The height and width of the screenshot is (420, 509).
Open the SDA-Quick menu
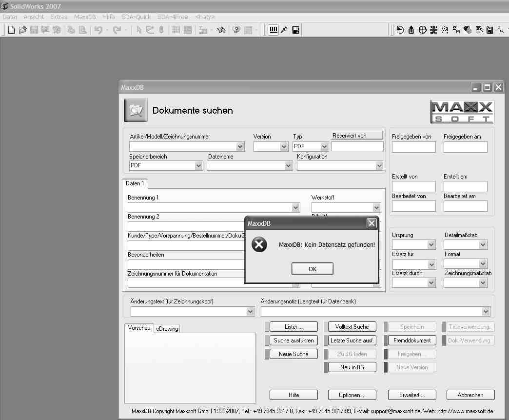pyautogui.click(x=136, y=17)
